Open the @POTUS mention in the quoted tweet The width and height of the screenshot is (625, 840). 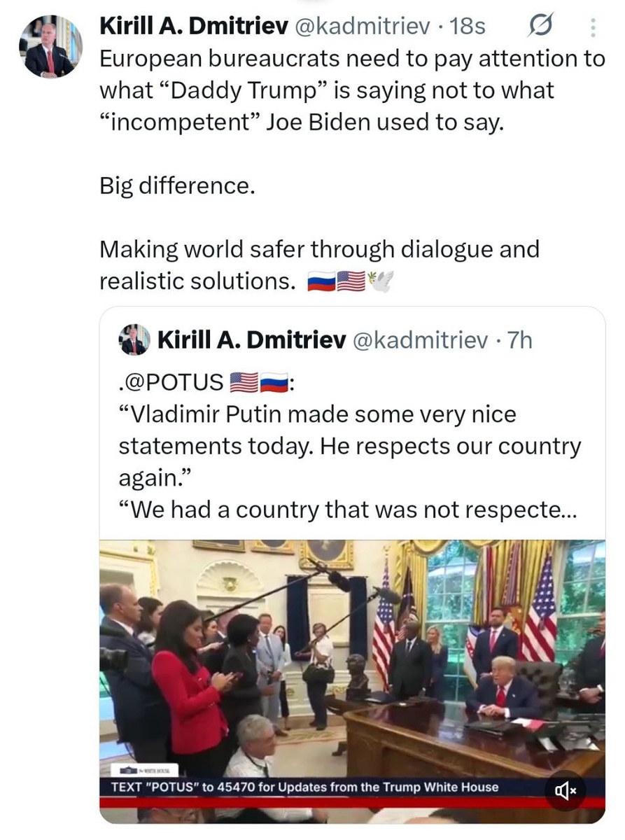pyautogui.click(x=170, y=383)
